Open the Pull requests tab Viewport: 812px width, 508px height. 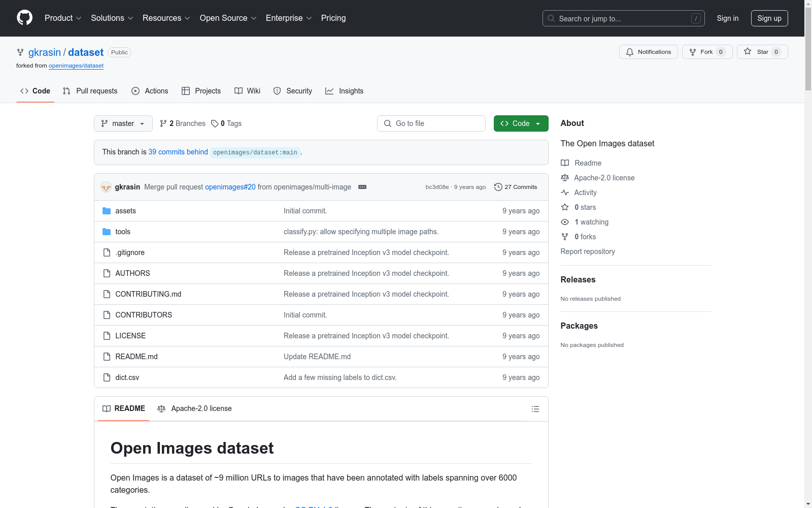(x=90, y=91)
